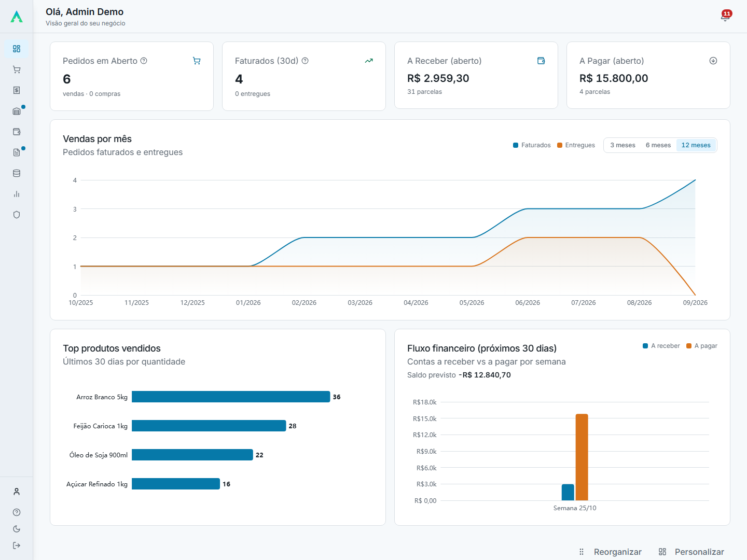Open the notifications bell with 11 badge
Screen dimensions: 747x560
point(726,16)
